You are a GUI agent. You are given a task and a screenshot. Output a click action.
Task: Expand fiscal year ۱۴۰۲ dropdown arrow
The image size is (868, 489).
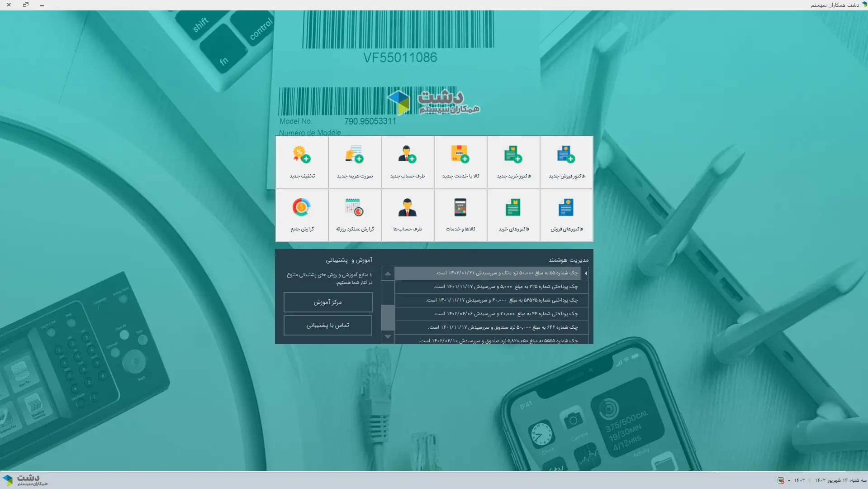click(x=789, y=480)
